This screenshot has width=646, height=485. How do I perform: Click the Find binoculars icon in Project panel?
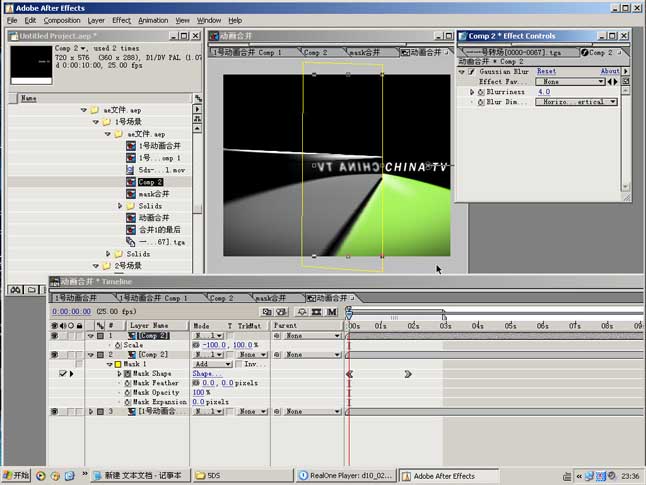[15, 290]
